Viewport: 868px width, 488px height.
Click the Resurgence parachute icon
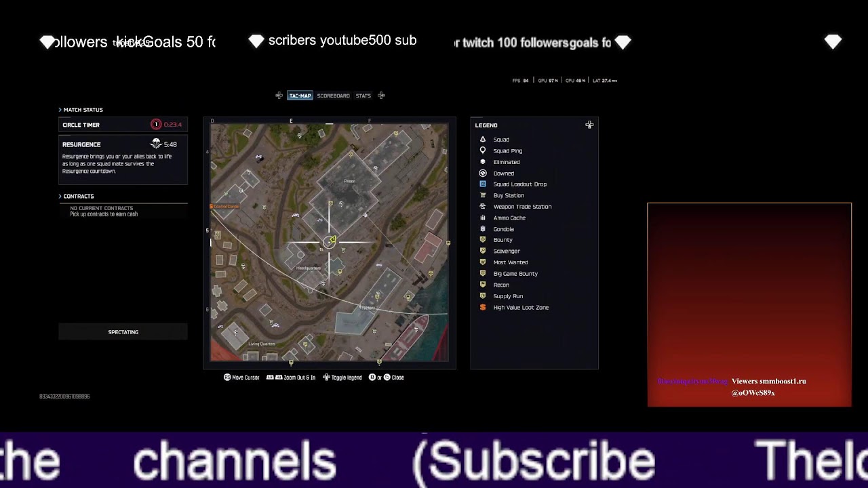coord(156,144)
